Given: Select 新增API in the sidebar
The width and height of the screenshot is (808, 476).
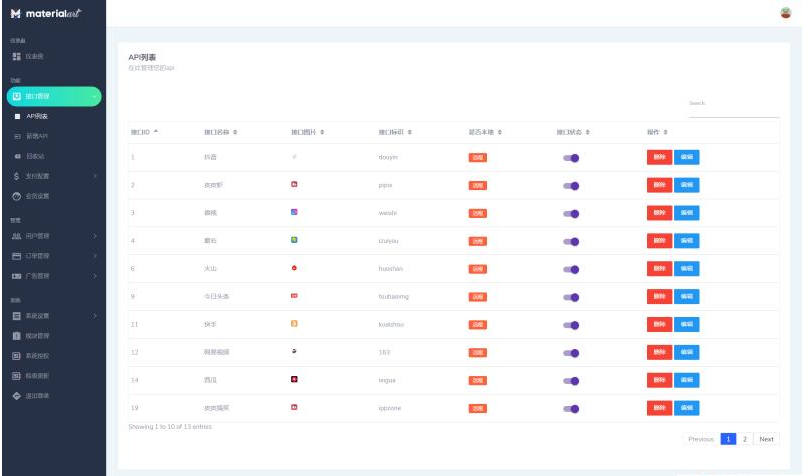Looking at the screenshot, I should pyautogui.click(x=36, y=136).
